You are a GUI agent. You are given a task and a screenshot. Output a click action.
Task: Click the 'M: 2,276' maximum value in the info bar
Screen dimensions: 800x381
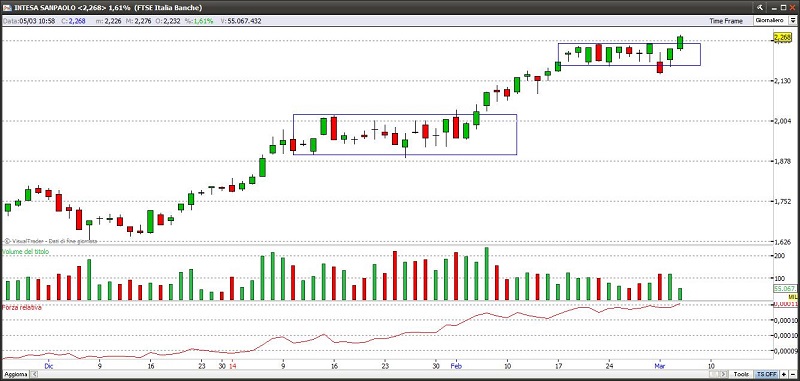click(x=139, y=21)
